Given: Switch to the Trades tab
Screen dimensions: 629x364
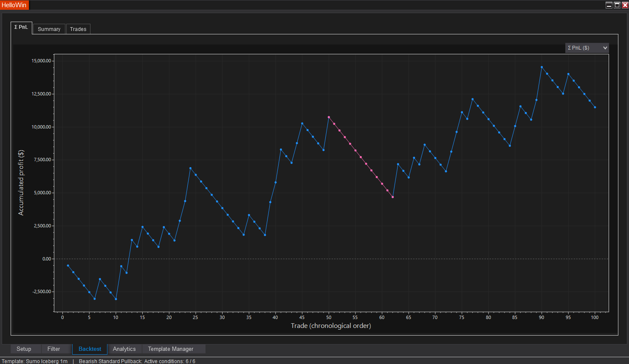Looking at the screenshot, I should (x=78, y=29).
